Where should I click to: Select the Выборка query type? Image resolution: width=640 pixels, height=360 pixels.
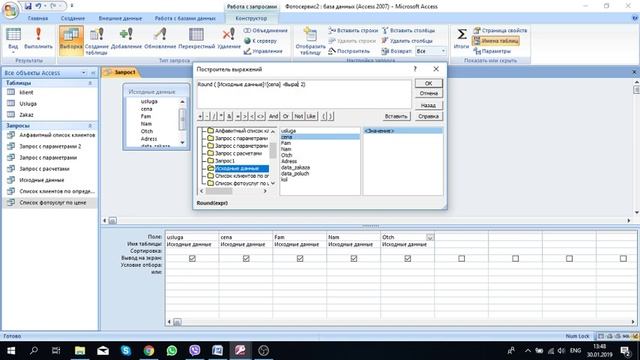[x=71, y=40]
